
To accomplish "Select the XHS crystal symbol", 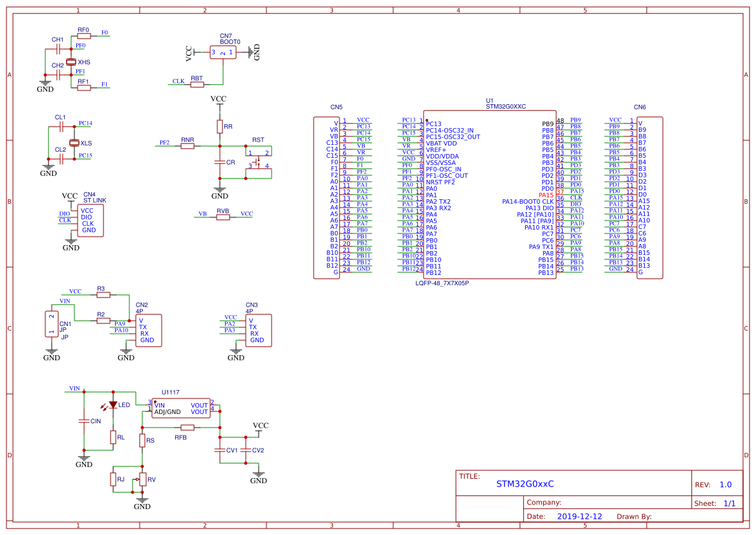I will [71, 61].
